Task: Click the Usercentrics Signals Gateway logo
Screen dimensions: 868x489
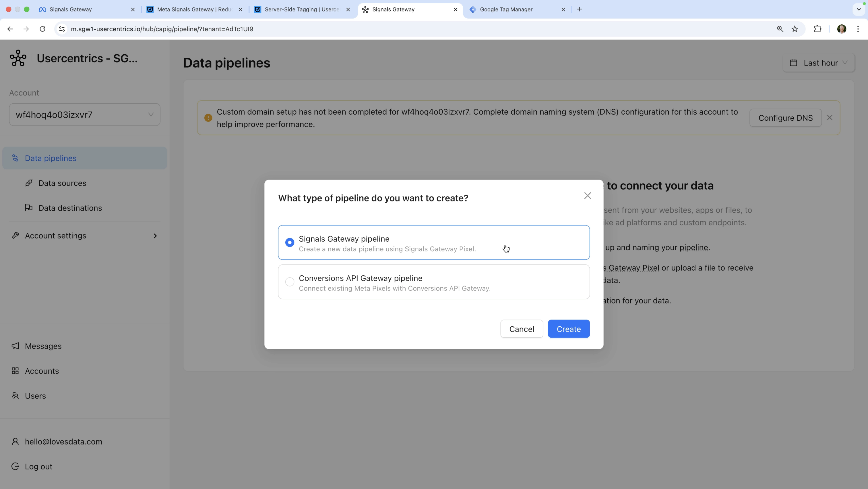Action: (x=18, y=58)
